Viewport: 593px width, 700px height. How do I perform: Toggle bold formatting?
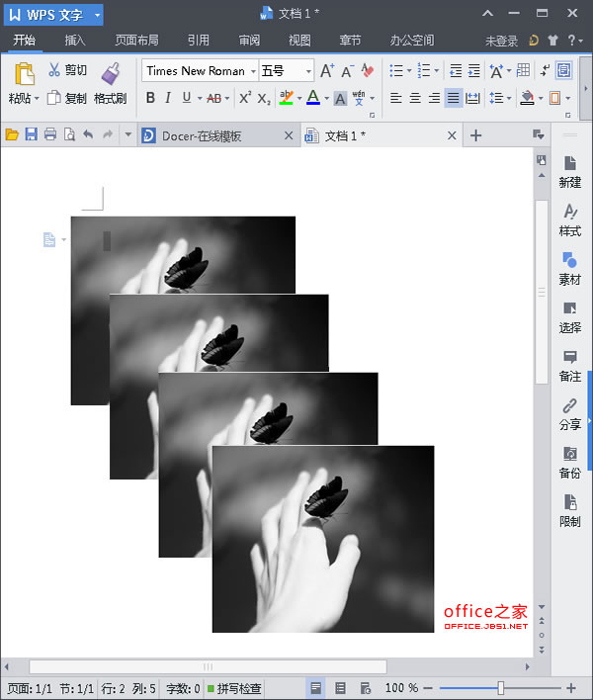(150, 98)
